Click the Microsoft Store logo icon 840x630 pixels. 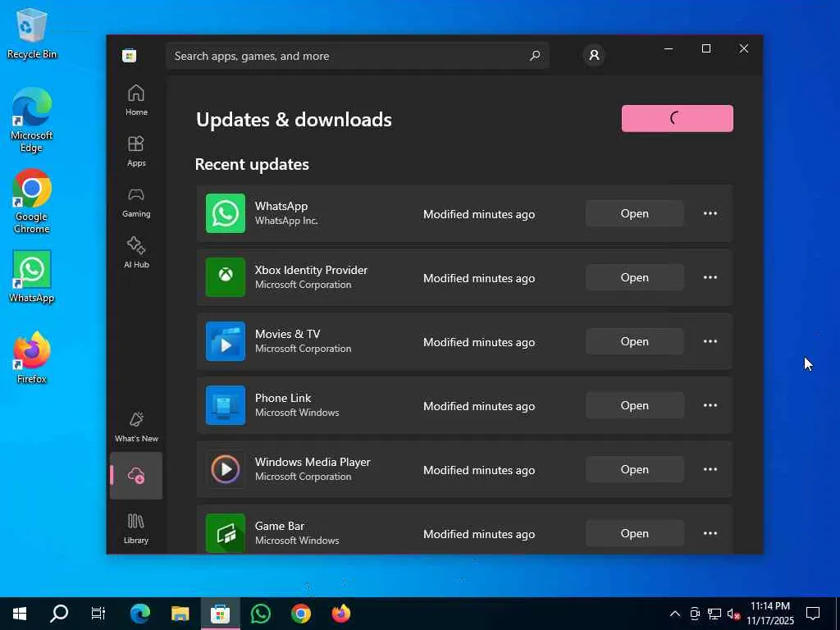click(x=129, y=56)
